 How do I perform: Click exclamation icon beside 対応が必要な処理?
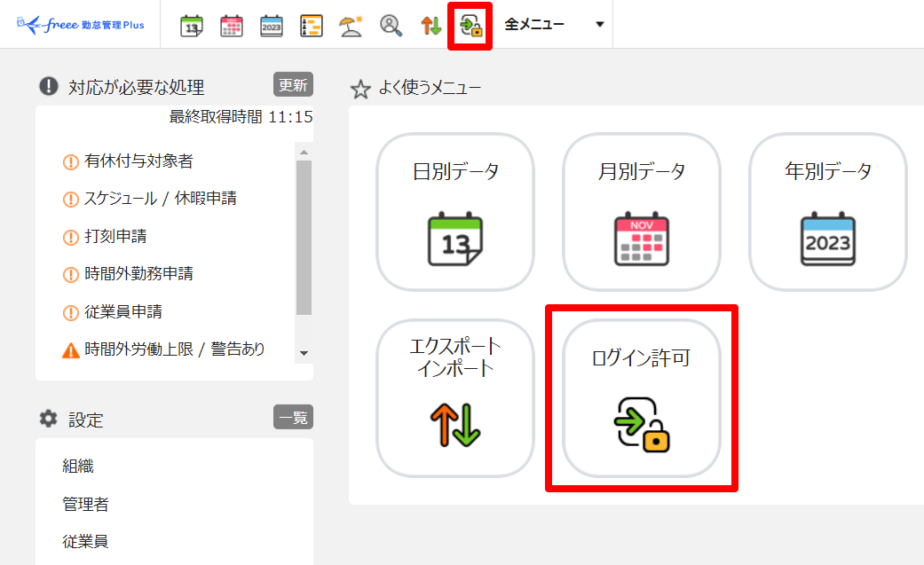tap(48, 86)
